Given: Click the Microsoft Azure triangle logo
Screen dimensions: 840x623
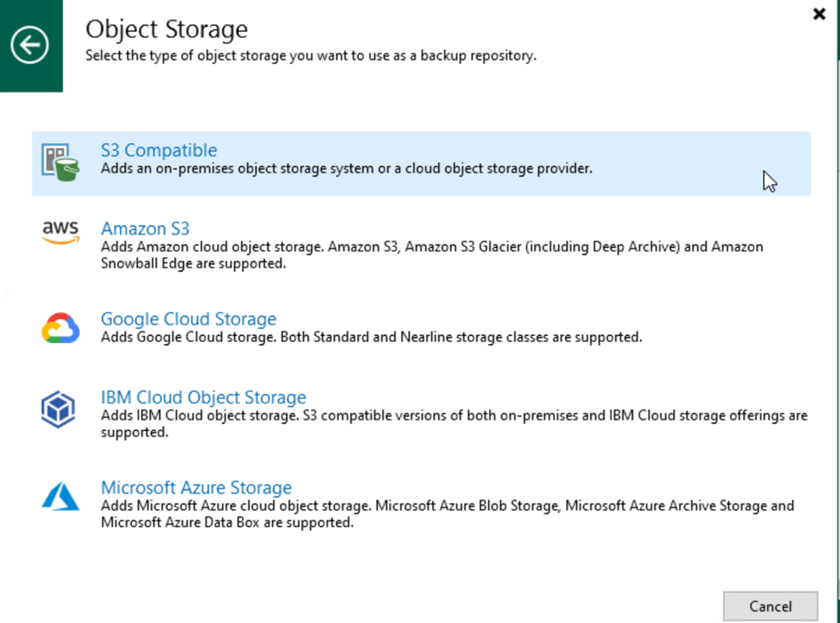Looking at the screenshot, I should (60, 497).
